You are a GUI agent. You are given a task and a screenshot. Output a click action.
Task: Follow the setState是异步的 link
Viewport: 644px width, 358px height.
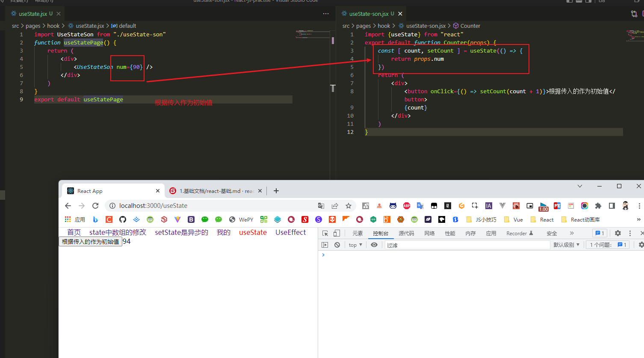point(181,232)
